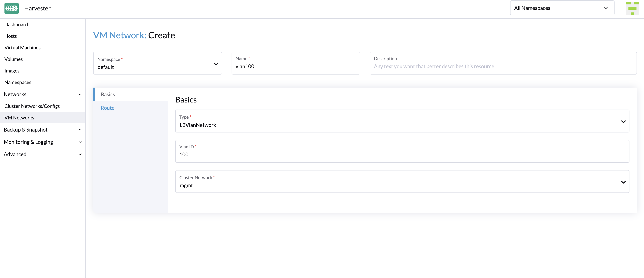Open the app grid icon top right
The width and height of the screenshot is (644, 278).
(x=632, y=8)
